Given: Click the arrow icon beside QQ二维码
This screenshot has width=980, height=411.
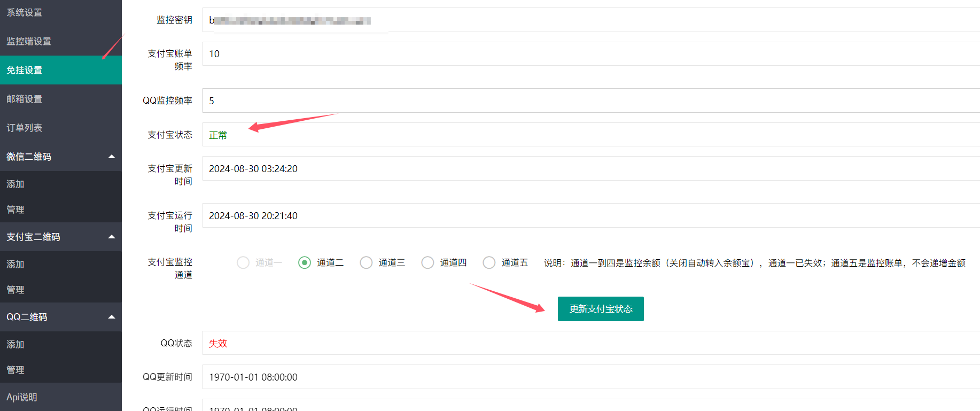Looking at the screenshot, I should (112, 317).
